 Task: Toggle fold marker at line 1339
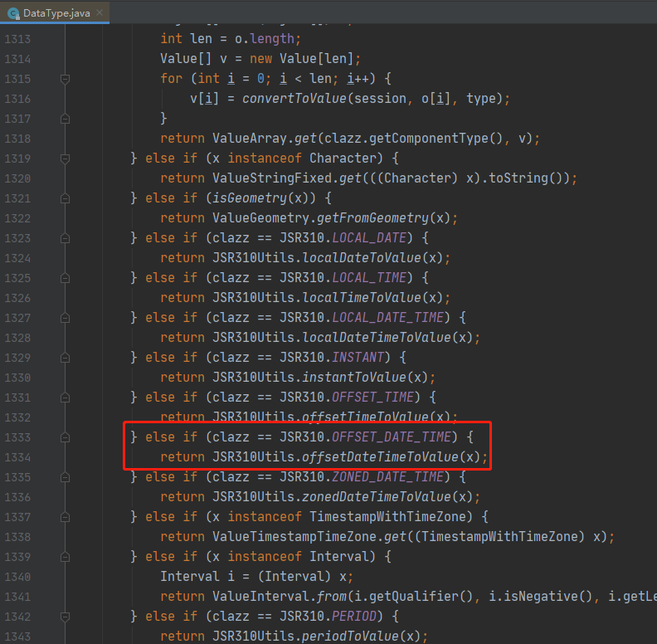65,557
